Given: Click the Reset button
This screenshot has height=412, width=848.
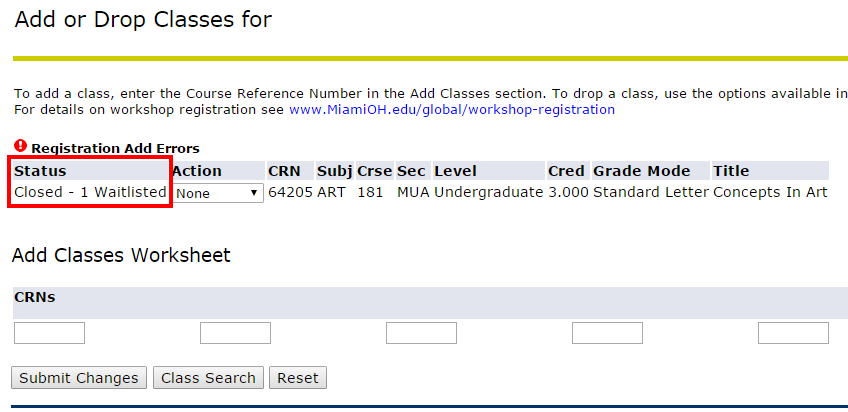Looking at the screenshot, I should click(298, 377).
